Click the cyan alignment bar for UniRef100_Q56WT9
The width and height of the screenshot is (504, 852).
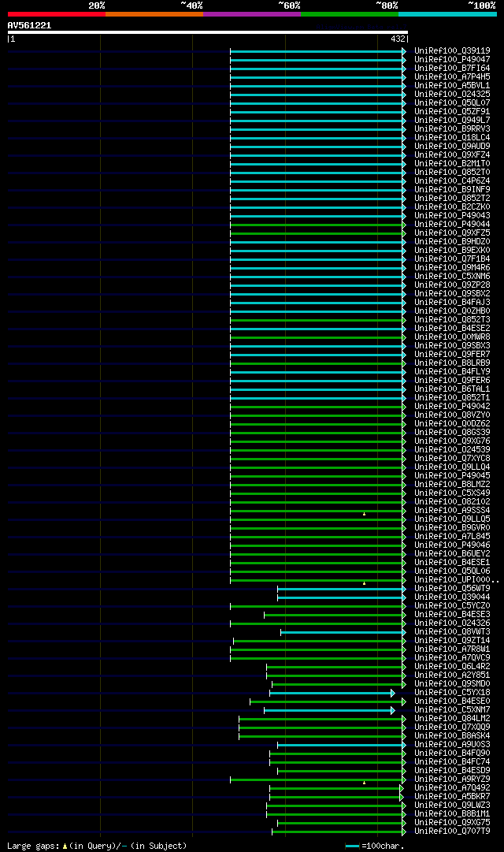[x=340, y=589]
